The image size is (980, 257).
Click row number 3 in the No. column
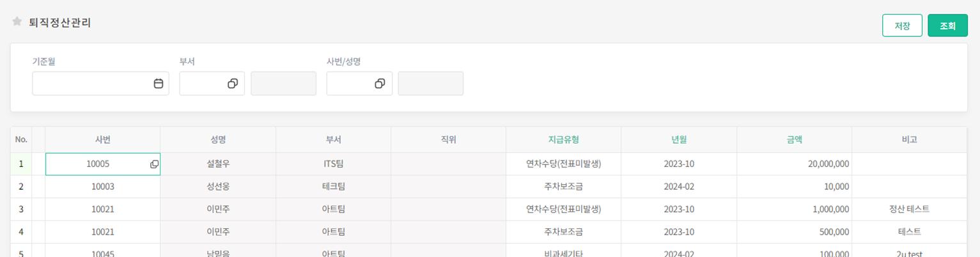tap(21, 209)
